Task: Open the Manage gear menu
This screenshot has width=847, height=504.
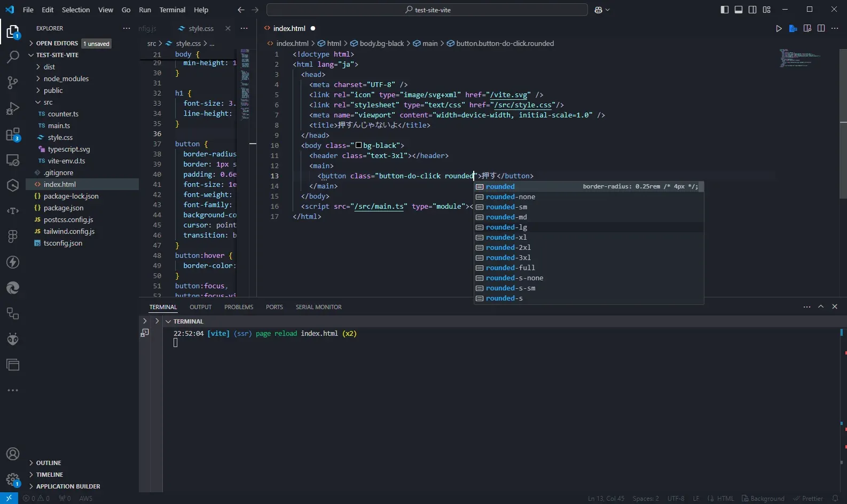Action: [x=13, y=479]
